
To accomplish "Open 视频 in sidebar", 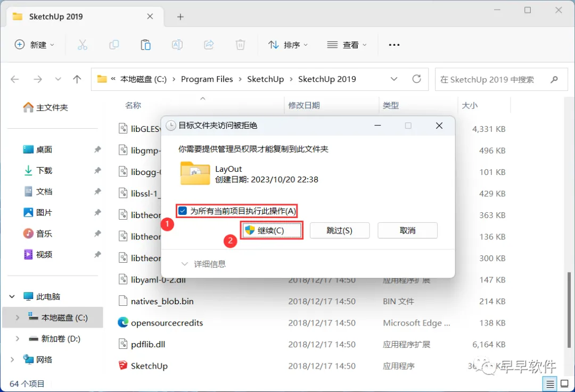I will pos(38,254).
